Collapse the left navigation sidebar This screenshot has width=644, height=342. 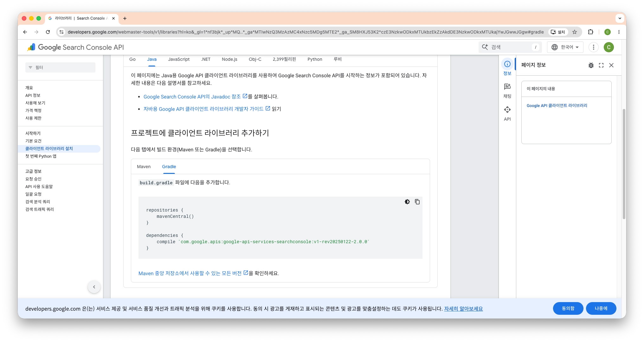pos(94,287)
